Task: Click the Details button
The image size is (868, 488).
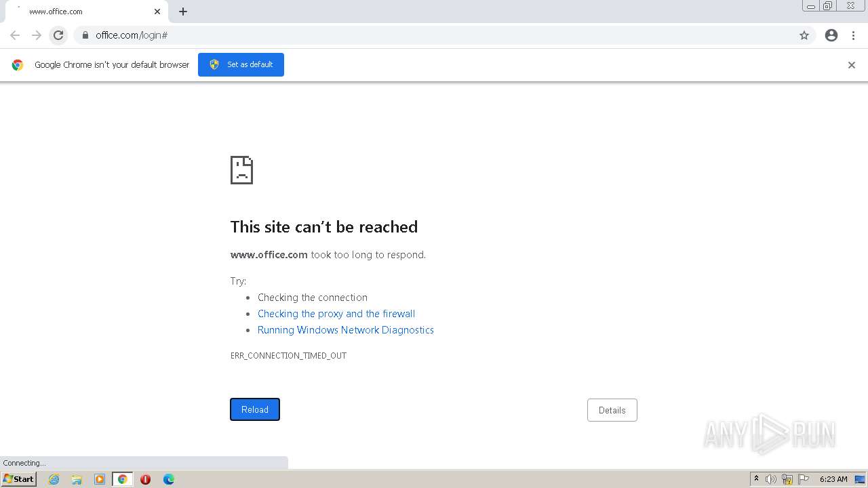Action: [612, 410]
